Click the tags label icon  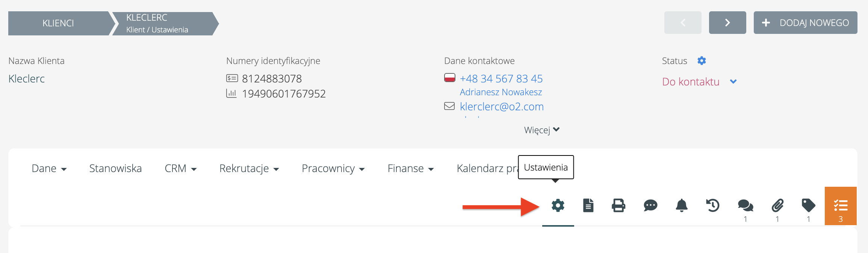click(x=808, y=206)
